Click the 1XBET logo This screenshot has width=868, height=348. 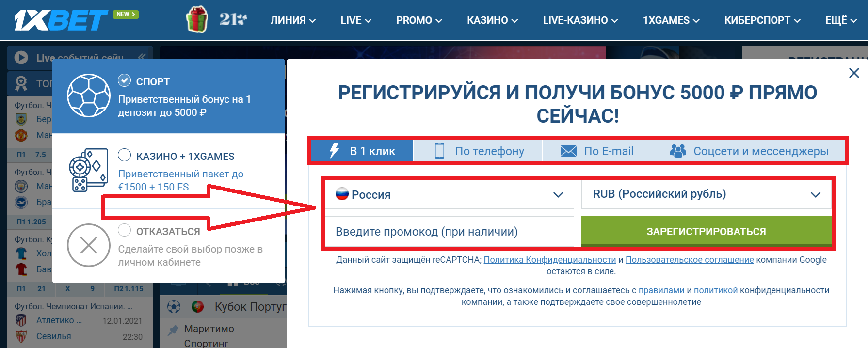pyautogui.click(x=61, y=20)
